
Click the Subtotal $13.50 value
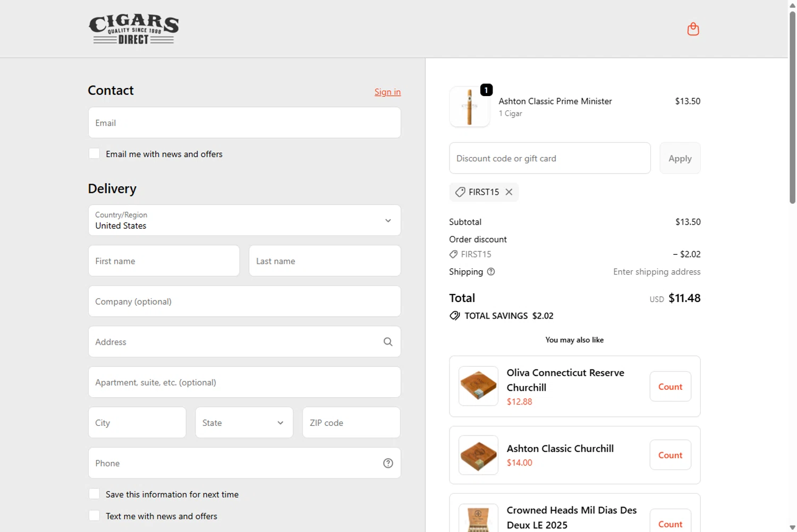[688, 222]
